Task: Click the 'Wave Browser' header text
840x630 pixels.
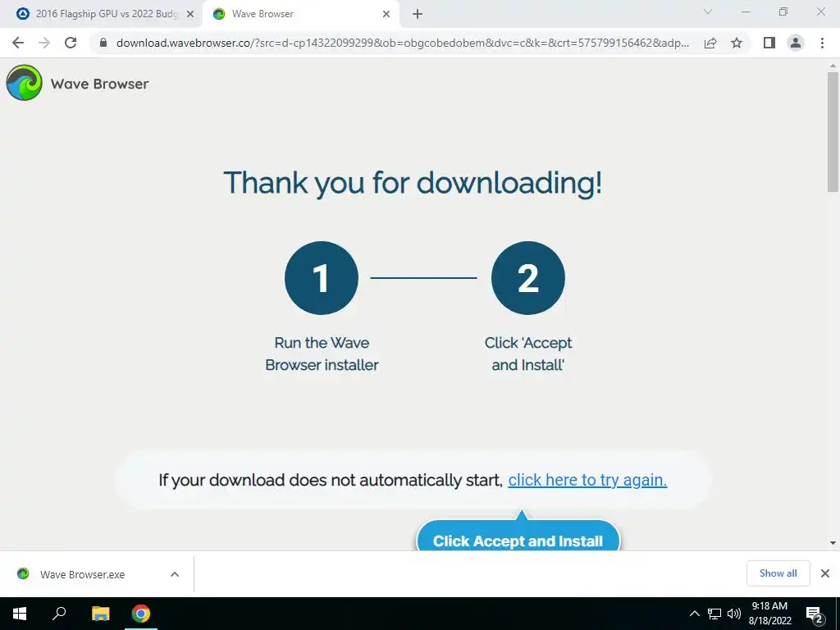Action: tap(99, 84)
